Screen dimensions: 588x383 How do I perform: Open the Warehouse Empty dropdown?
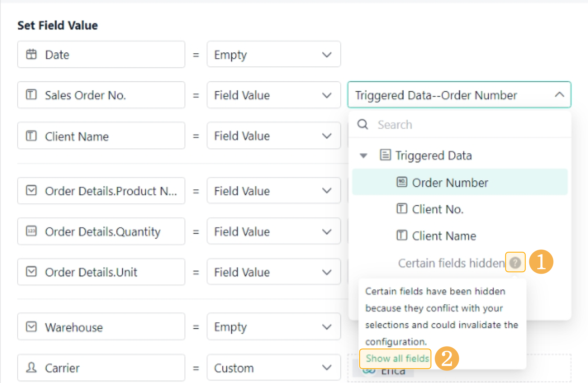[274, 327]
